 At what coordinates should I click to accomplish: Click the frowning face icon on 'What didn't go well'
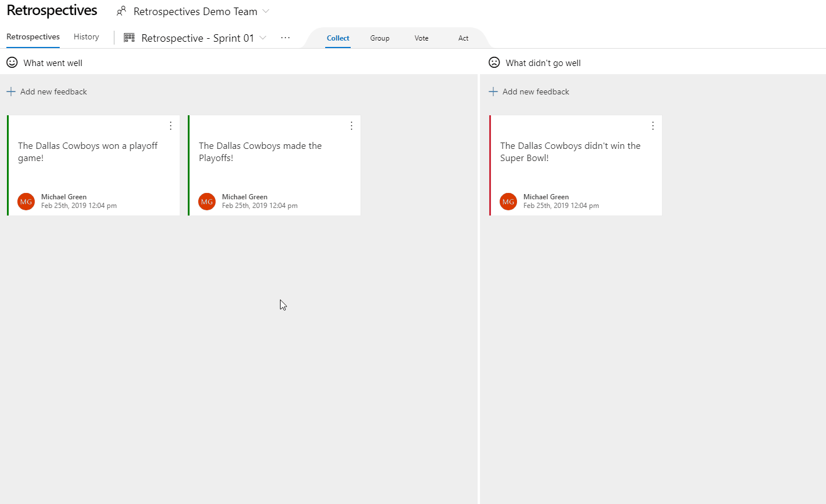pyautogui.click(x=494, y=62)
